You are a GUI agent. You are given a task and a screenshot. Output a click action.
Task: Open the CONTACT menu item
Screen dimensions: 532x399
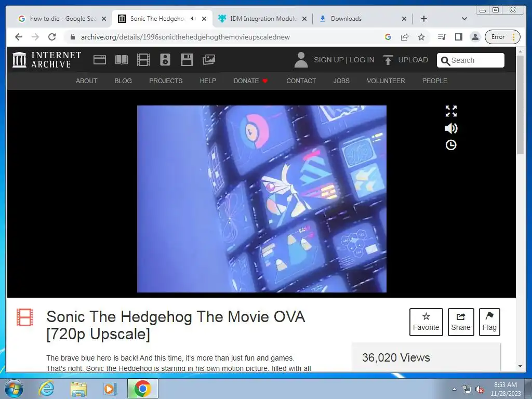click(301, 81)
